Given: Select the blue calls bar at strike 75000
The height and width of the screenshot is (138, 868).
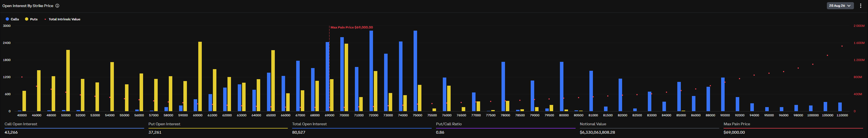Looking at the screenshot, I should 415,71.
